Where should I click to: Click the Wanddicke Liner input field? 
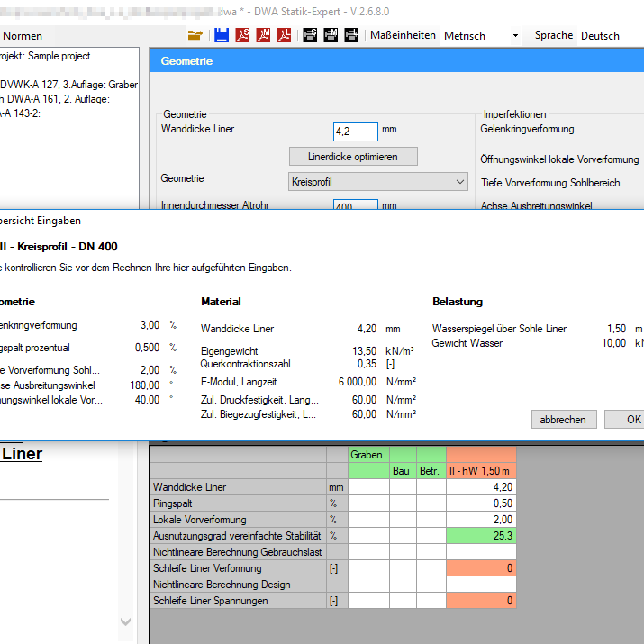pyautogui.click(x=355, y=132)
